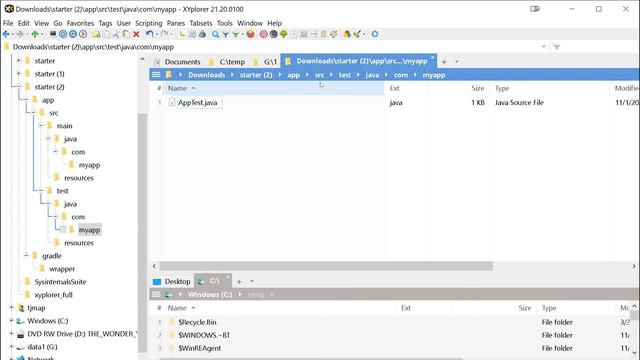The height and width of the screenshot is (360, 640).
Task: Click the blue Undo arrow icon
Action: tap(149, 34)
